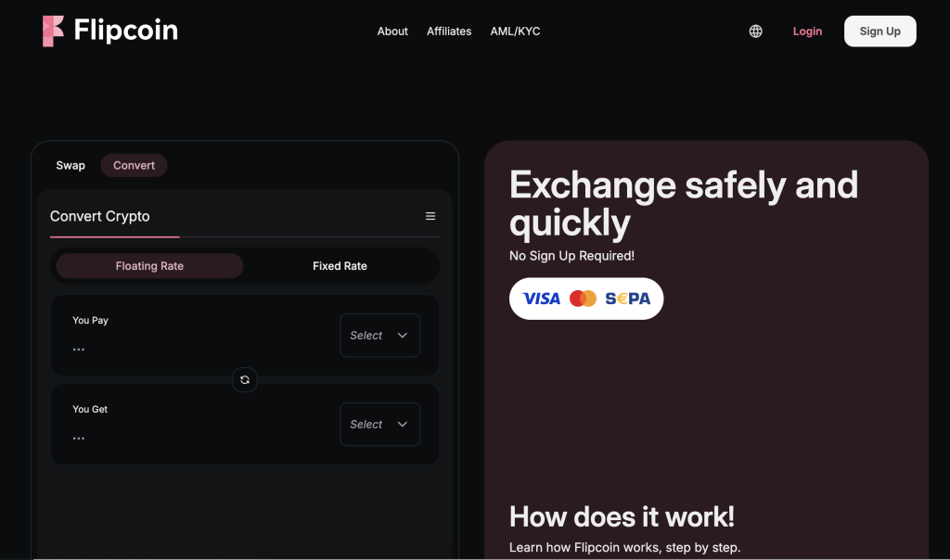Image resolution: width=950 pixels, height=560 pixels.
Task: Open the Convert Crypto hamburger menu
Action: click(x=430, y=216)
